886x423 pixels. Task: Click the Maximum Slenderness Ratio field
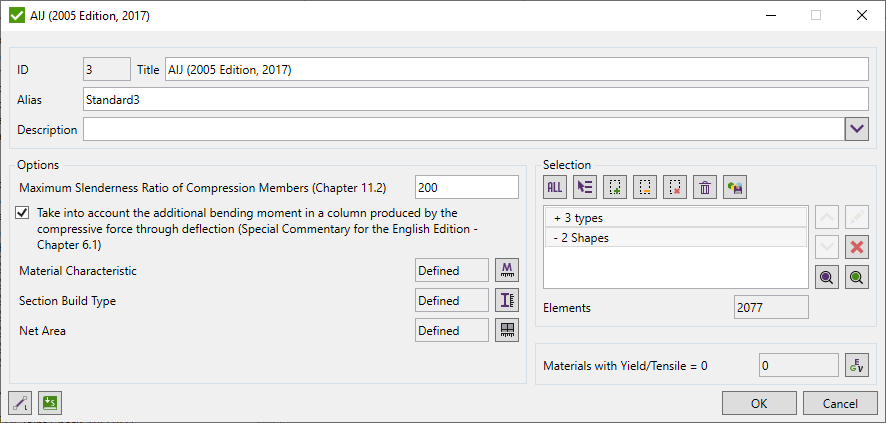466,188
